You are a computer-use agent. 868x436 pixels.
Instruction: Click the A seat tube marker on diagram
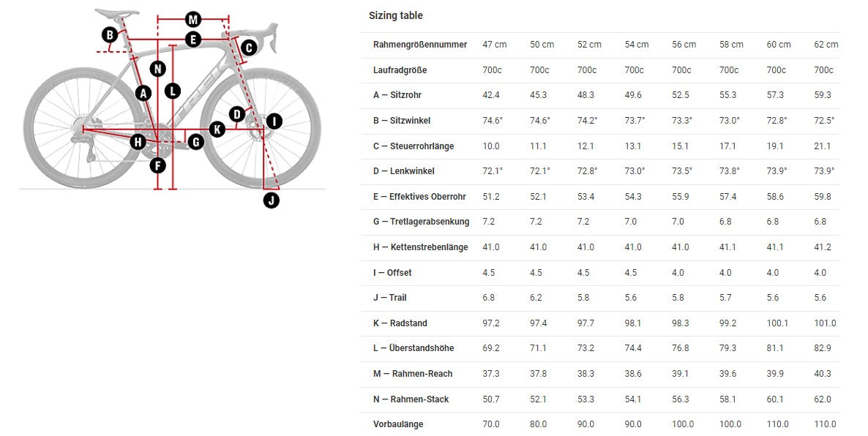pos(143,93)
